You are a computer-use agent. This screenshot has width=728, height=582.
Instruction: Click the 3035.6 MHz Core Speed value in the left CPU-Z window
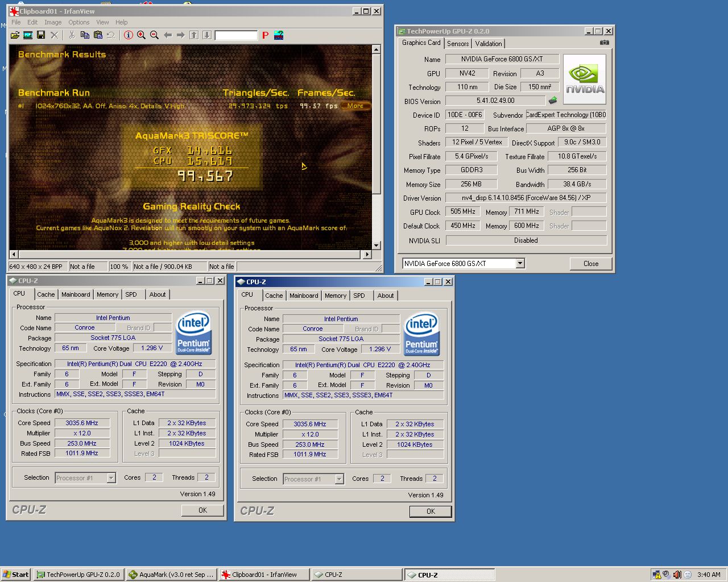coord(82,423)
